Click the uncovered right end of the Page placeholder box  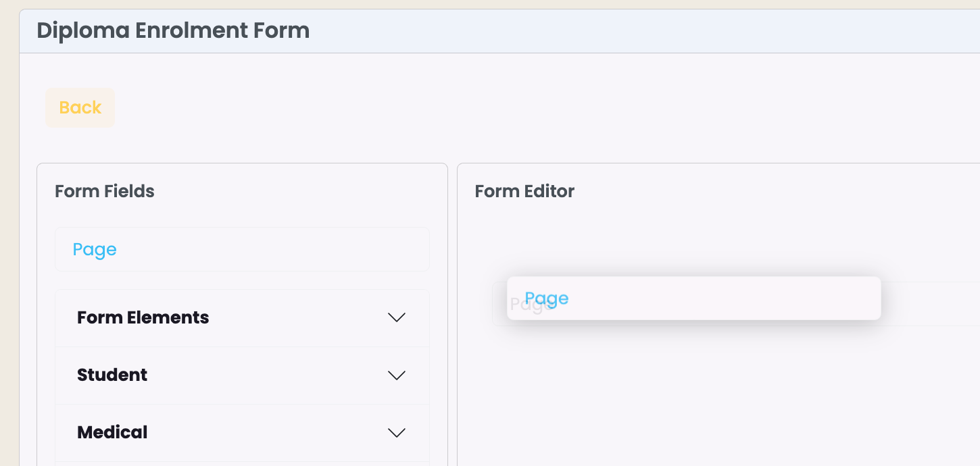click(x=931, y=304)
